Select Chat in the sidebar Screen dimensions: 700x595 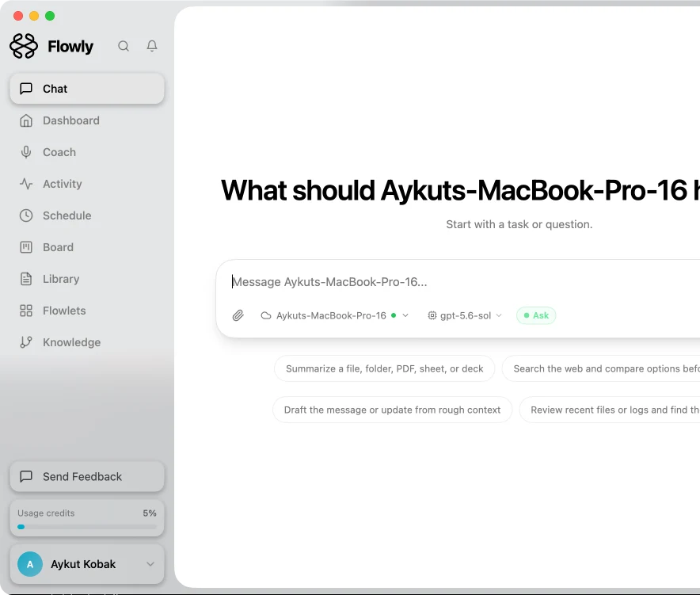coord(87,89)
